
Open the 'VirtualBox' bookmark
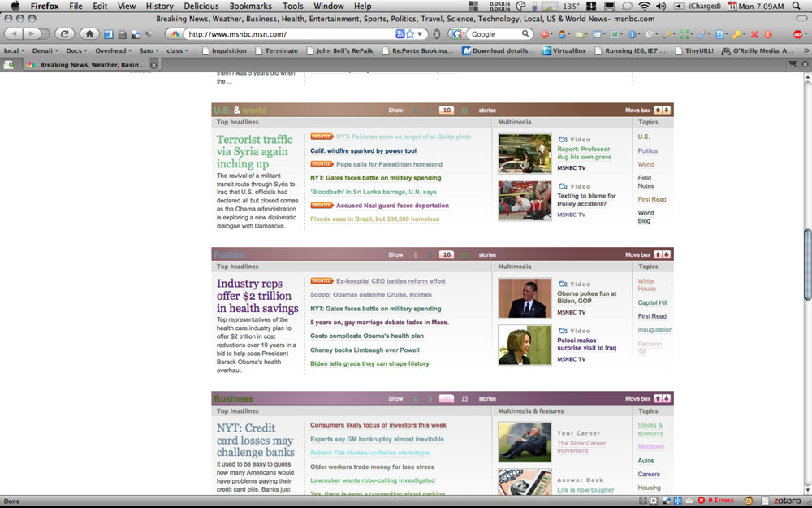pos(564,50)
